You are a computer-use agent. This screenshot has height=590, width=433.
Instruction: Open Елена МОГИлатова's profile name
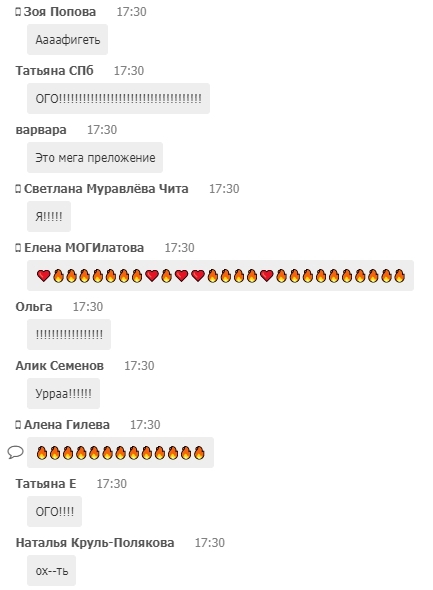84,248
